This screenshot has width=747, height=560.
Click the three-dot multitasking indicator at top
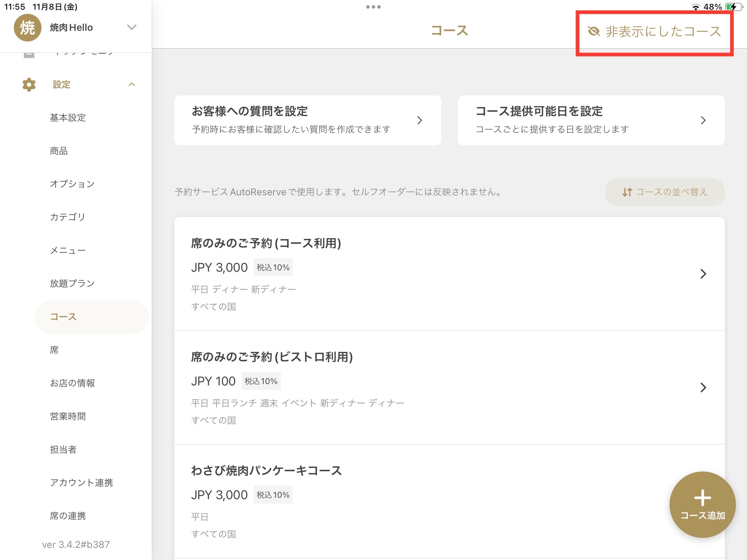[x=373, y=7]
